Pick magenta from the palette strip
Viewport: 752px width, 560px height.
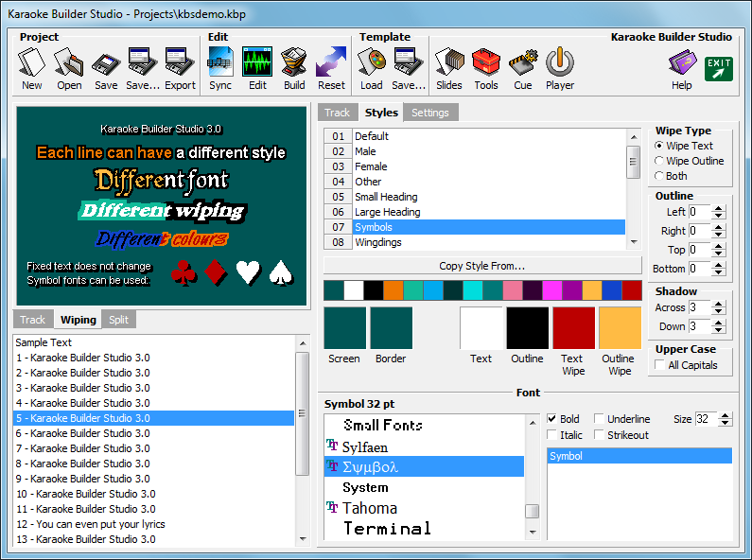552,290
